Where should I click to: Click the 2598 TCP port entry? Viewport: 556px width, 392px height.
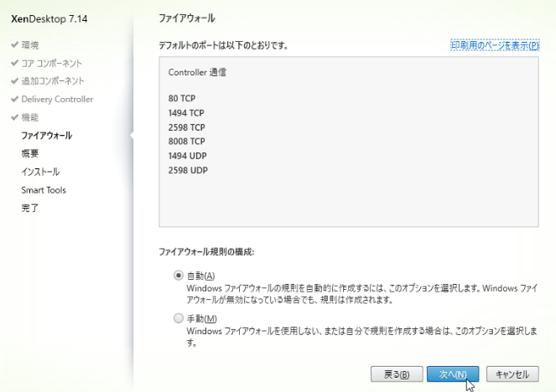click(x=186, y=127)
